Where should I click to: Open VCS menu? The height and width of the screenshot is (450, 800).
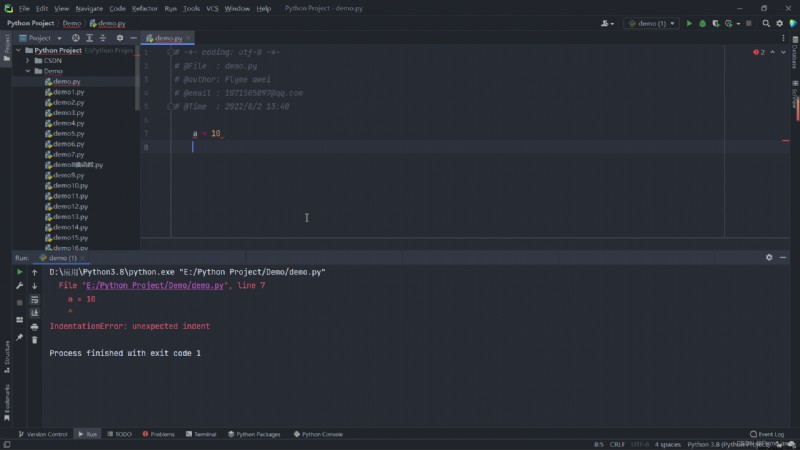pos(212,9)
